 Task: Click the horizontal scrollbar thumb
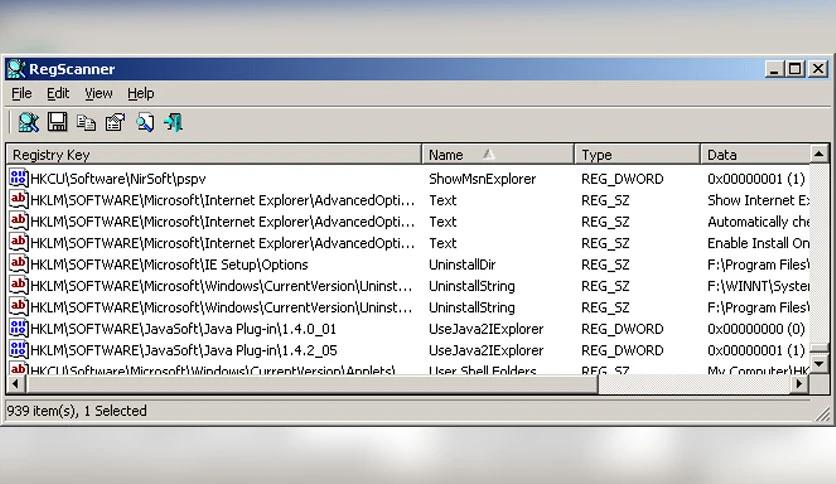pyautogui.click(x=311, y=383)
